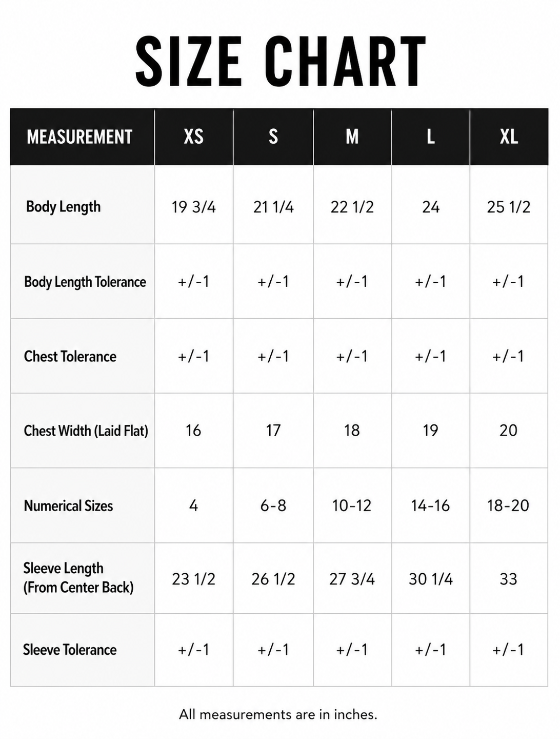The width and height of the screenshot is (560, 739).
Task: Select the MEASUREMENT column header
Action: tap(79, 137)
